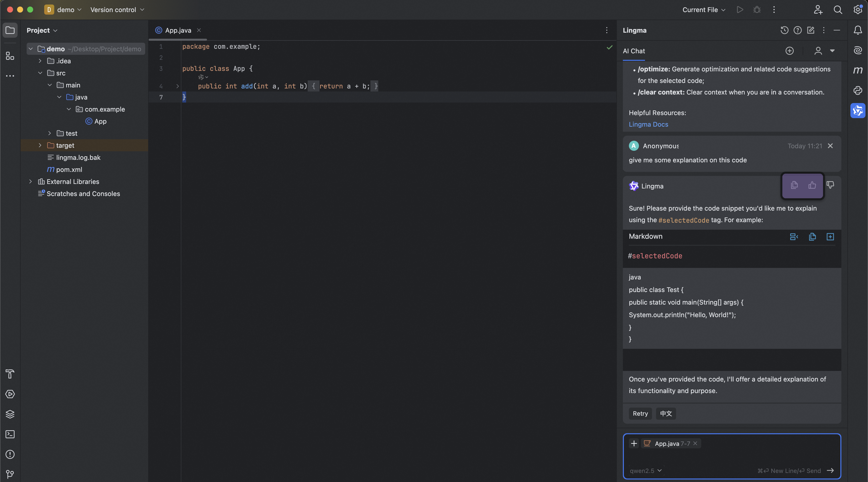Unfold the add method body
Viewport: 868px width, 482px height.
pyautogui.click(x=178, y=86)
